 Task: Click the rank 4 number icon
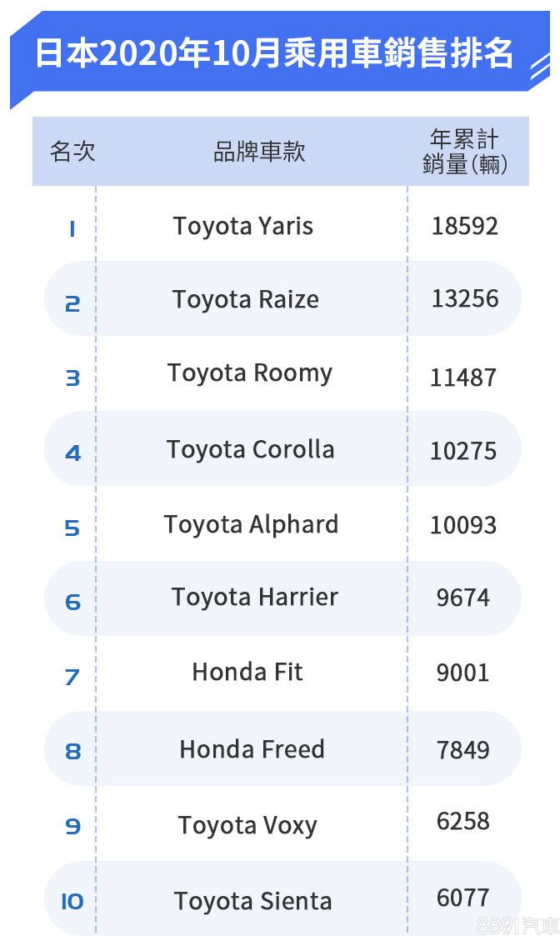click(72, 453)
